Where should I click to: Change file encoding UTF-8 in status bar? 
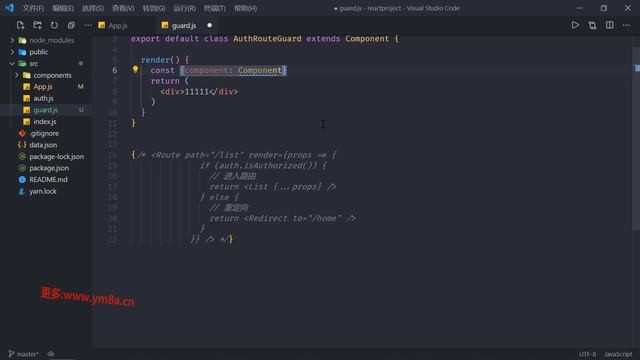[587, 354]
